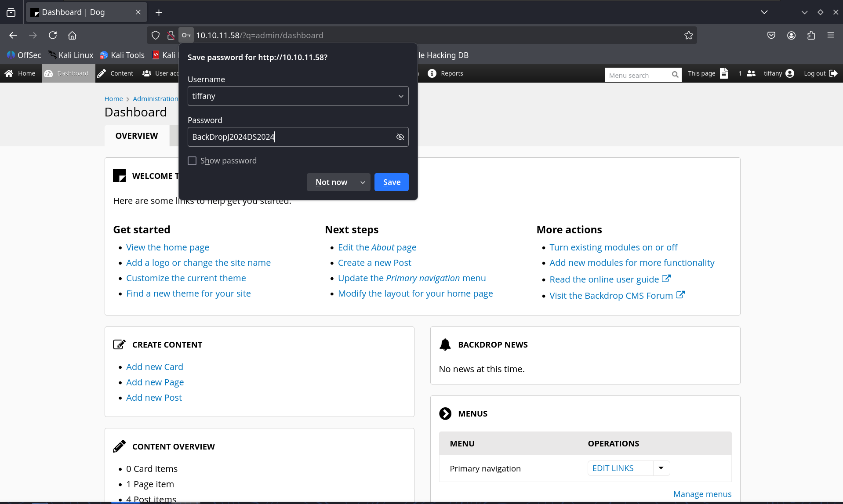Viewport: 843px width, 504px height.
Task: Open the Firefox application menu
Action: click(x=830, y=35)
